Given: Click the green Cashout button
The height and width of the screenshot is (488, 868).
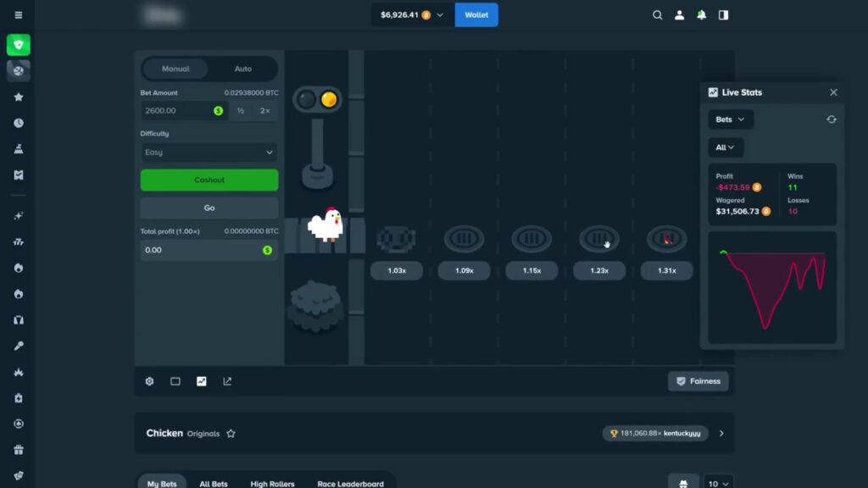Looking at the screenshot, I should click(x=209, y=180).
